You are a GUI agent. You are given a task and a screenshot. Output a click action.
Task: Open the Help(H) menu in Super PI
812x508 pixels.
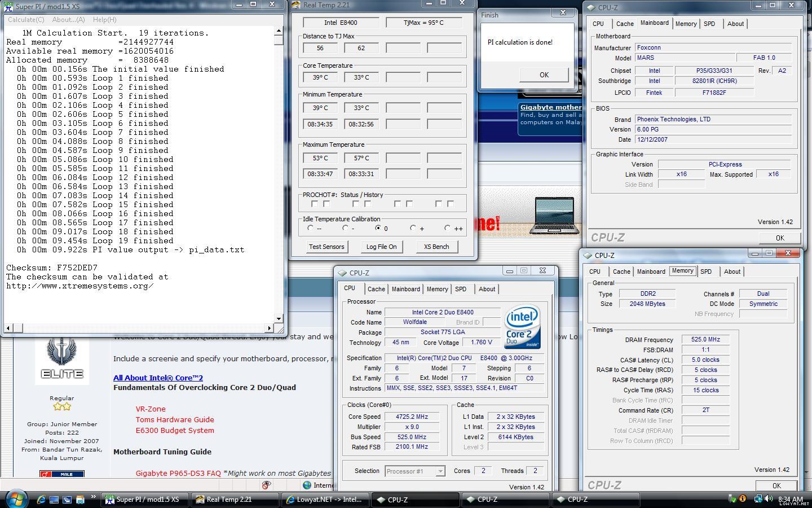[x=104, y=19]
